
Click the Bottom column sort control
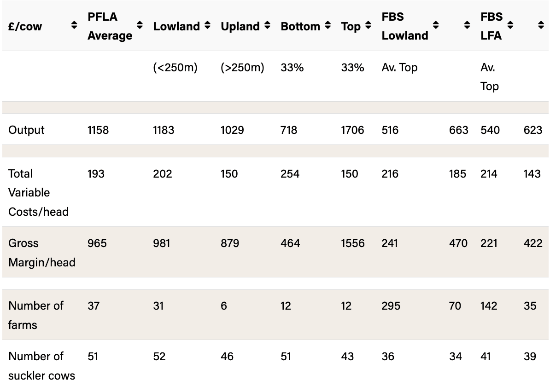[x=327, y=26]
